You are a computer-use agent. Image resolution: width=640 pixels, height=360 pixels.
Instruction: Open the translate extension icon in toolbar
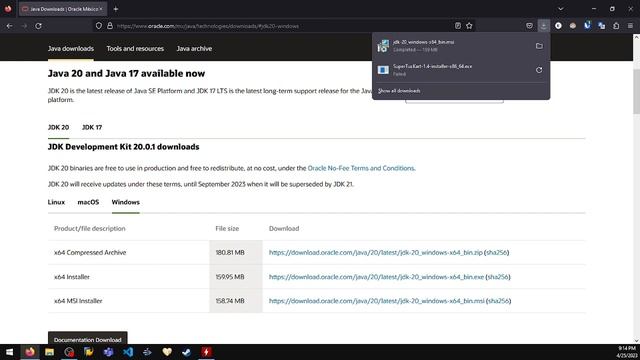(x=602, y=26)
